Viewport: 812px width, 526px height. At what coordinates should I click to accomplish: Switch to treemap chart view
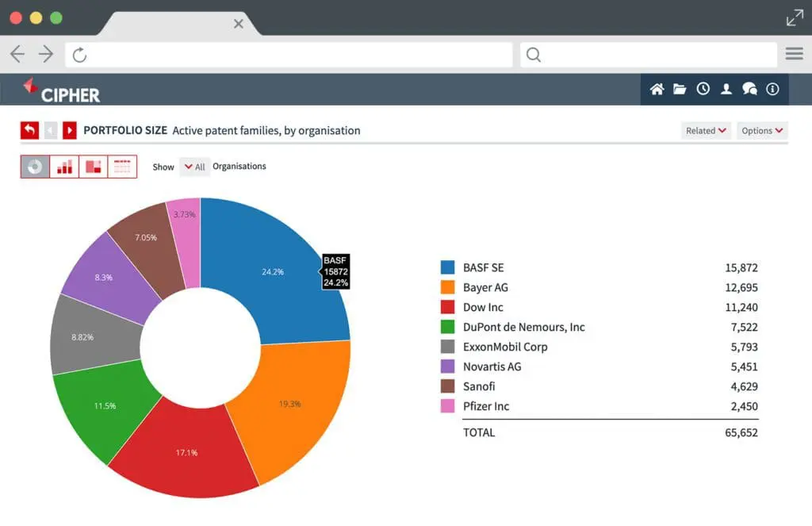94,167
